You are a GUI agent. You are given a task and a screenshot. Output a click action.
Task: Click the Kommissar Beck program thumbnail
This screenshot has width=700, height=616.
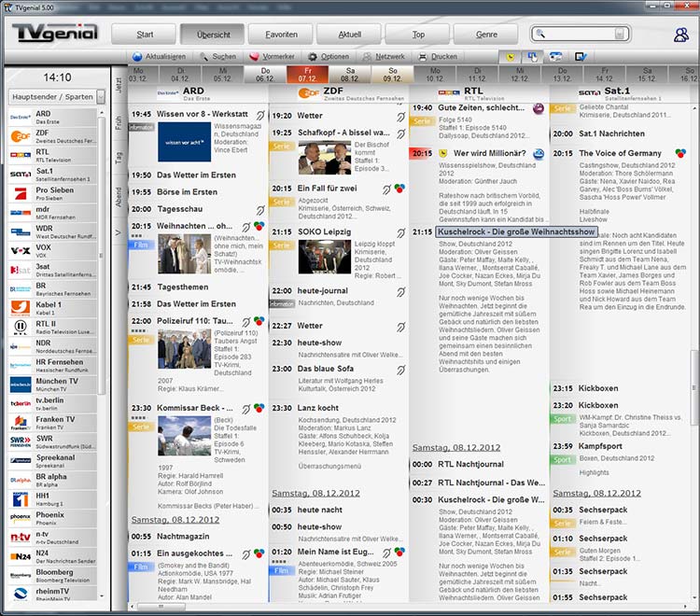tap(185, 436)
